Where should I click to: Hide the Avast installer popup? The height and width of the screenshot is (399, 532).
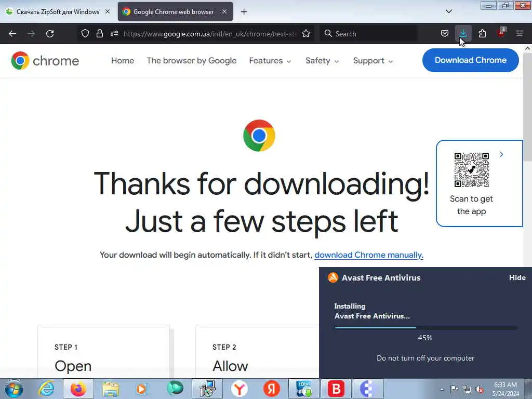(x=517, y=277)
